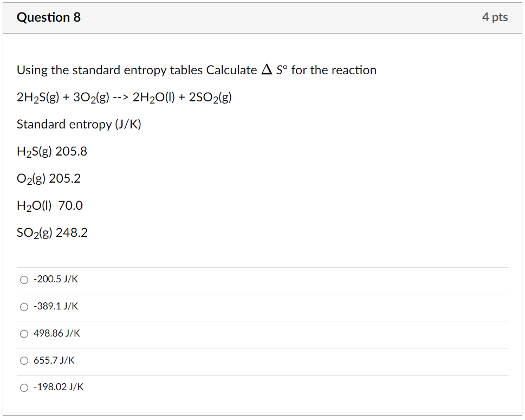Click the SO2(g) 248.2 entropy value
This screenshot has height=420, width=525.
click(x=51, y=232)
